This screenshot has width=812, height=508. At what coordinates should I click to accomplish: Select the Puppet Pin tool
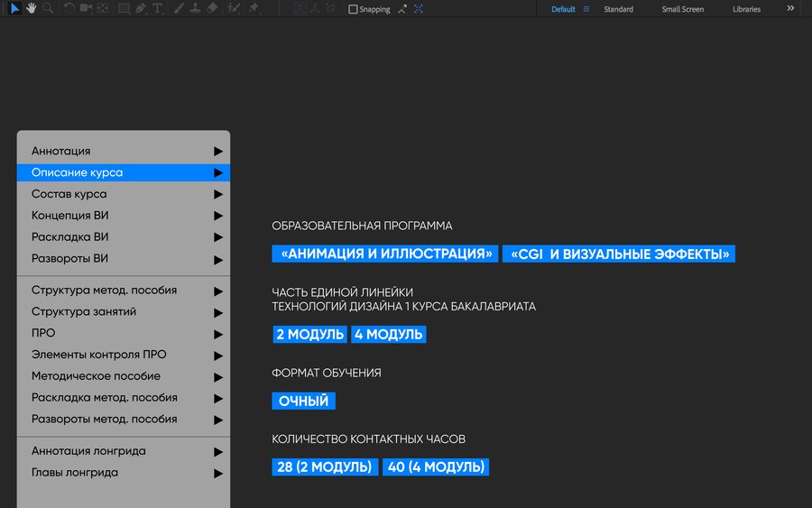click(x=254, y=8)
